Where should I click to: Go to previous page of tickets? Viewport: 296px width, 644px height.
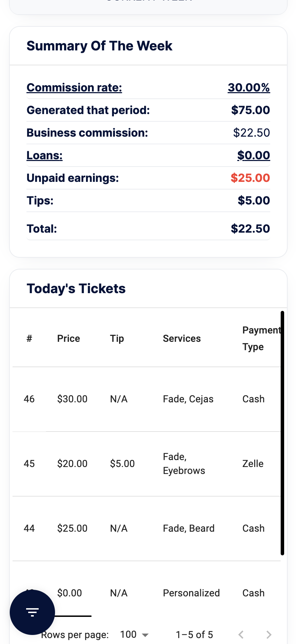pos(241,635)
